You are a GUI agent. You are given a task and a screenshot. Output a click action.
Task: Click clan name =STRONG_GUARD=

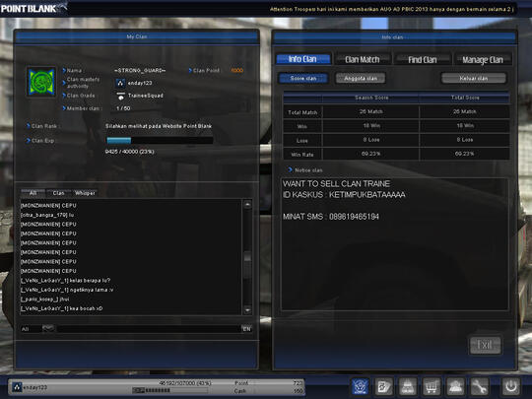click(140, 71)
